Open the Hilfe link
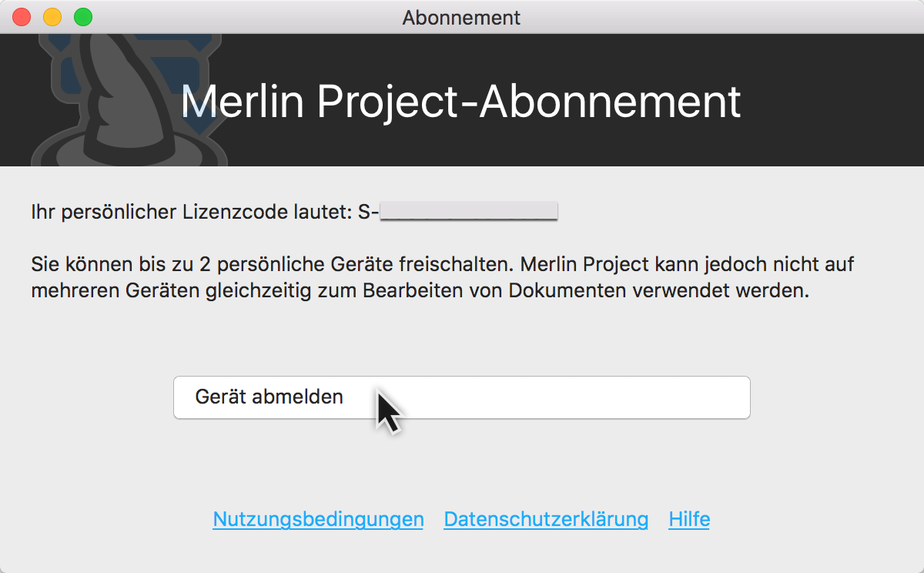The image size is (924, 573). coord(689,519)
